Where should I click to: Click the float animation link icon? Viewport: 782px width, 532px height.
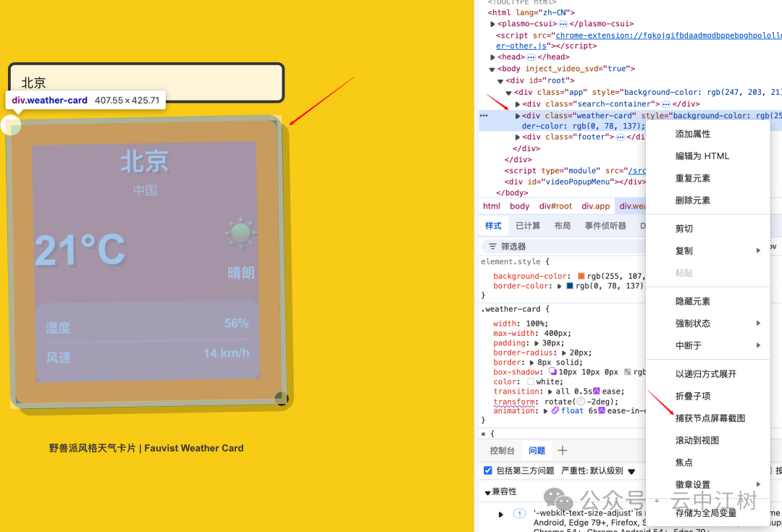tap(555, 410)
